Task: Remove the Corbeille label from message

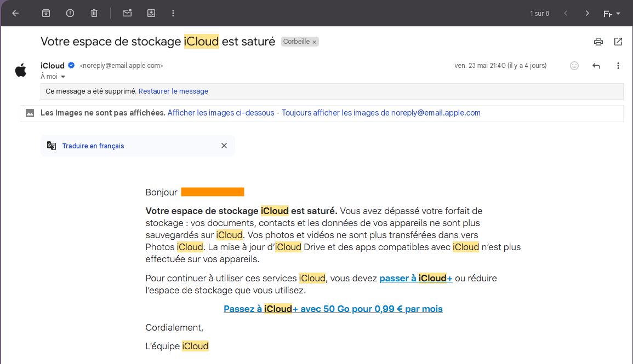Action: point(314,42)
